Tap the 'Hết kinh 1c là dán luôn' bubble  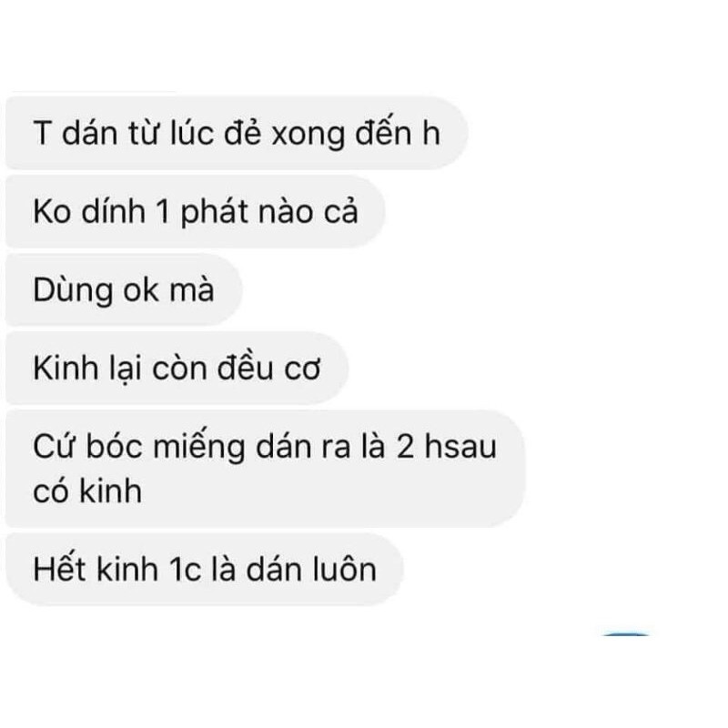pos(205,570)
